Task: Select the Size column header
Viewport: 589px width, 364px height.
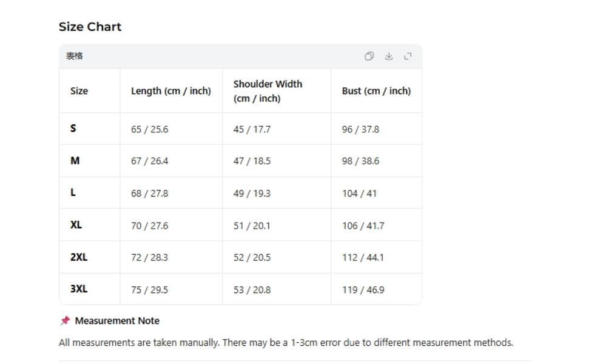Action: click(79, 91)
